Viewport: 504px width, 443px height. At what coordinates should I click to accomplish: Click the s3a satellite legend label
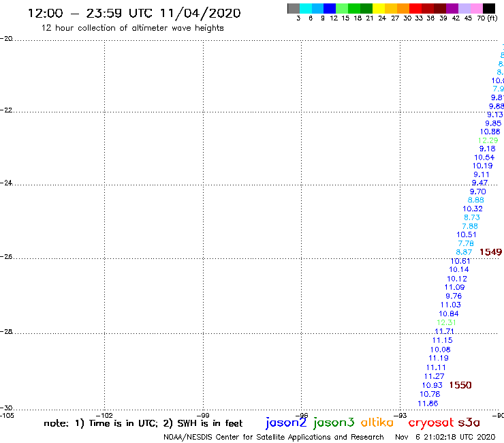point(469,423)
